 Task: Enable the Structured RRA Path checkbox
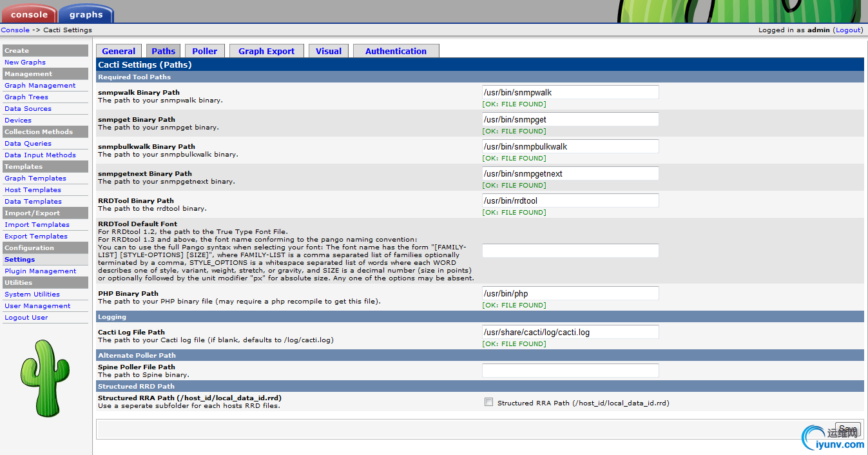(x=488, y=402)
